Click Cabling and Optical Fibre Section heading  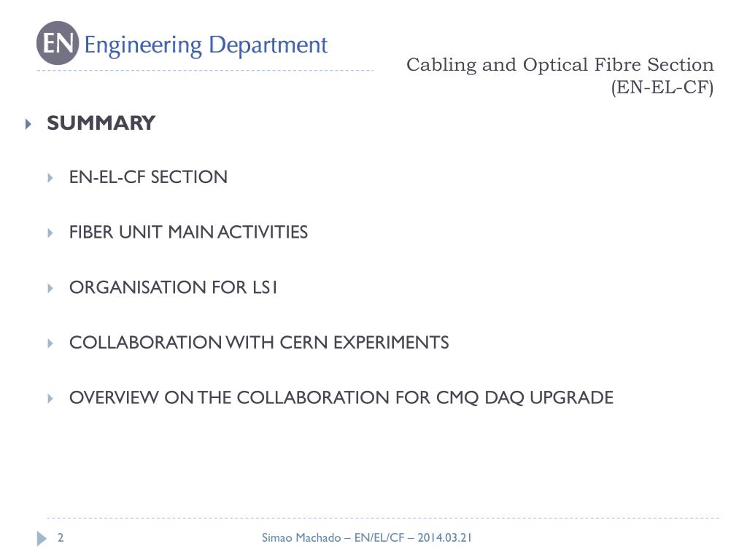[560, 65]
